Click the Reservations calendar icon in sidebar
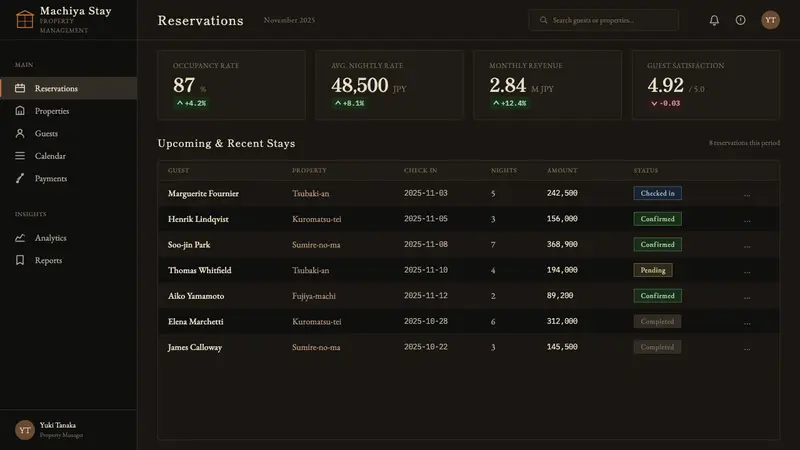This screenshot has height=450, width=800. click(x=20, y=88)
